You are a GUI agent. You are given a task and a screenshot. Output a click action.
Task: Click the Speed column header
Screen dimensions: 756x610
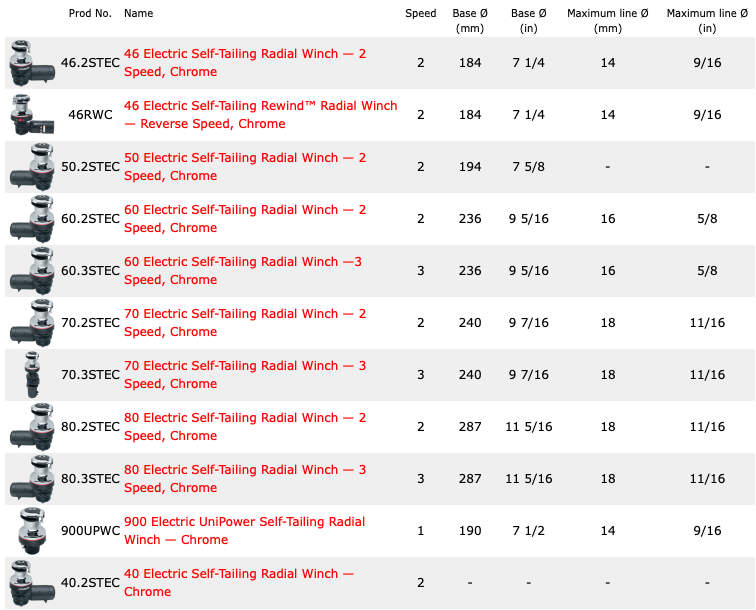(x=420, y=14)
